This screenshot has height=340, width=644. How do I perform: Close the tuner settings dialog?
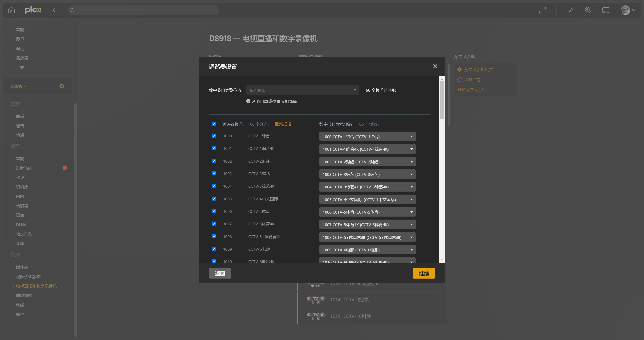click(x=435, y=66)
